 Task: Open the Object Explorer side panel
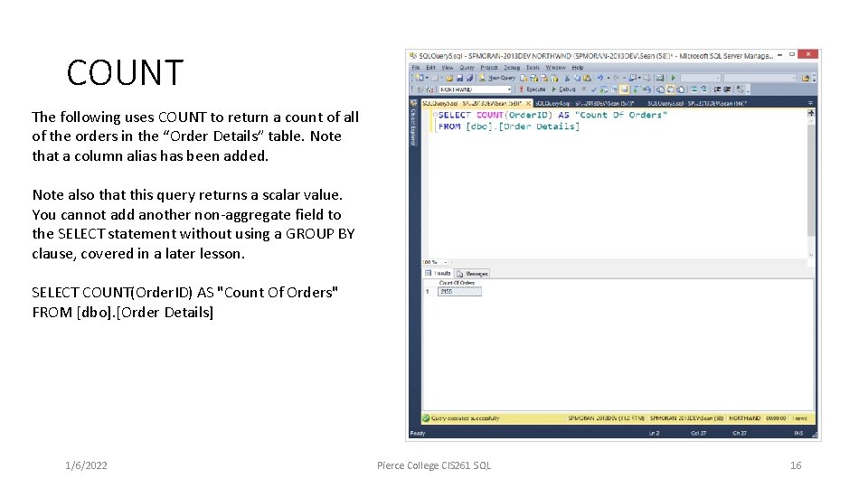point(413,124)
